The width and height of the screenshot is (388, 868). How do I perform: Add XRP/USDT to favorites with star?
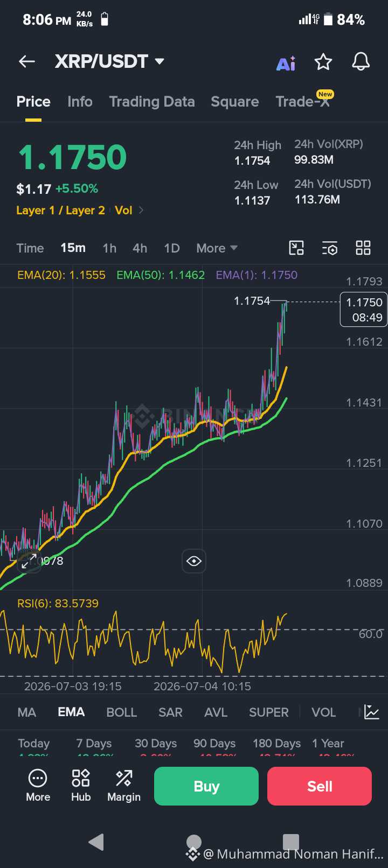pos(323,62)
